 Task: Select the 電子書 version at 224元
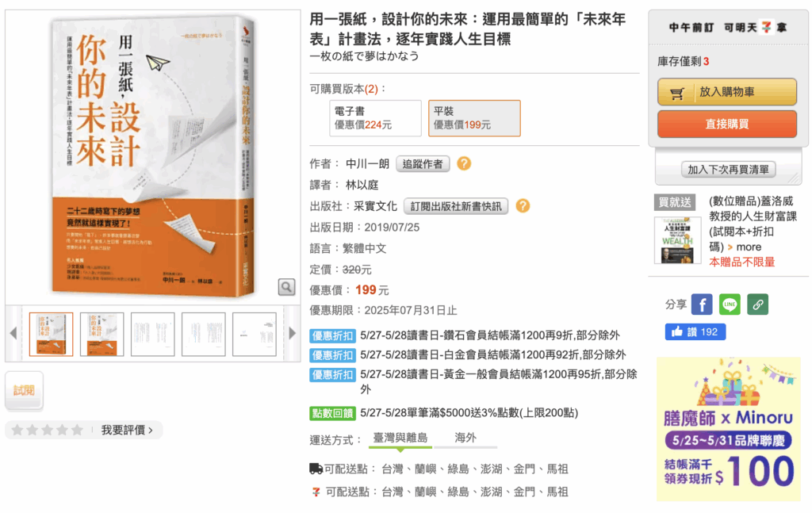[x=375, y=118]
